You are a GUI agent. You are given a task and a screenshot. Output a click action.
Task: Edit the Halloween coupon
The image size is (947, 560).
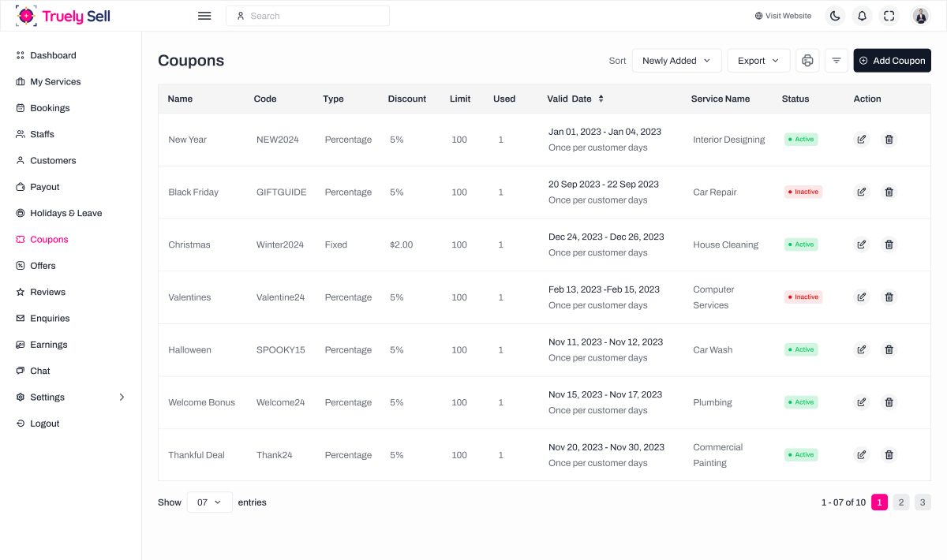pyautogui.click(x=862, y=349)
